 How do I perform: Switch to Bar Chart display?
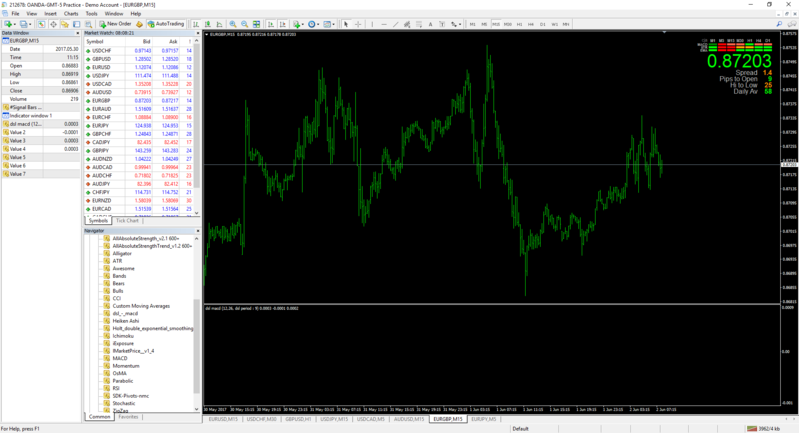point(196,24)
